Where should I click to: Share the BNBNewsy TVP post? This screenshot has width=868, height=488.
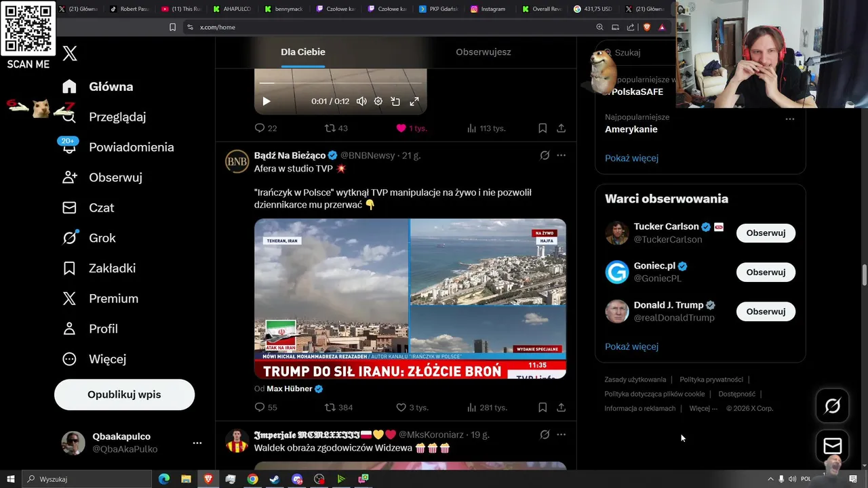click(x=561, y=407)
